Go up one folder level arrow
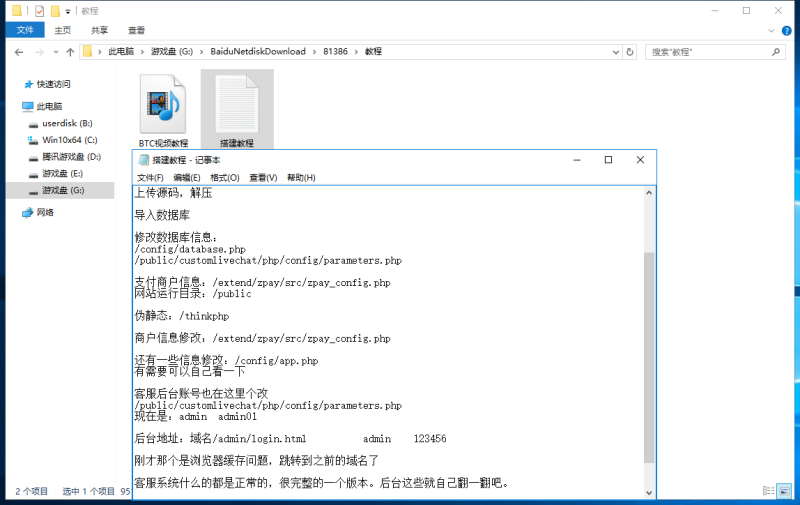The height and width of the screenshot is (505, 800). 70,52
